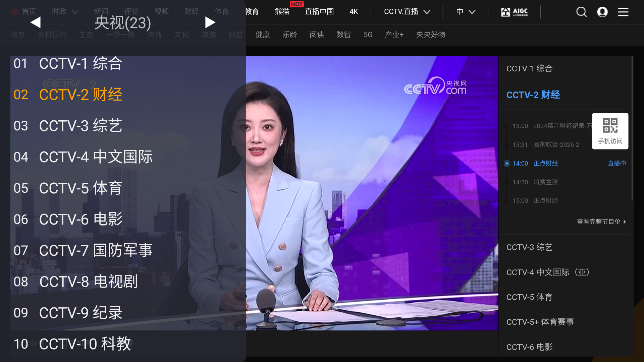Select the 14:30 消费主张 program
This screenshot has width=644, height=362.
pyautogui.click(x=545, y=182)
